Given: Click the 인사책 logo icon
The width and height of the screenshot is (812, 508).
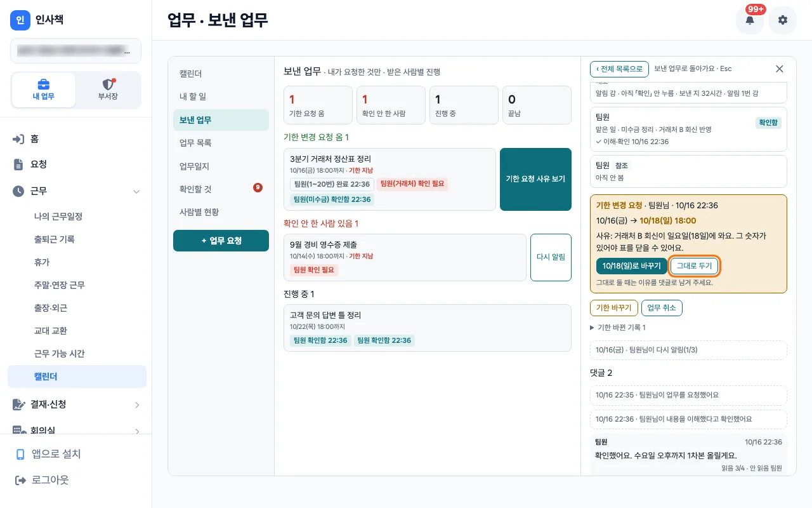Looking at the screenshot, I should click(x=20, y=20).
